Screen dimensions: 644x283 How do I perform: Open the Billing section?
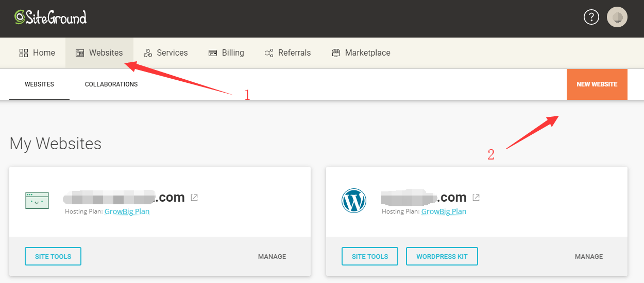coord(226,52)
